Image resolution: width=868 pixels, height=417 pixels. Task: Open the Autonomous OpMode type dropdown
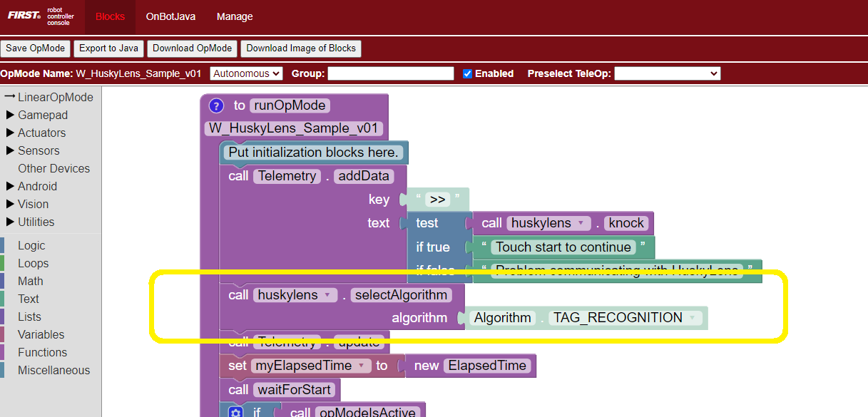247,73
